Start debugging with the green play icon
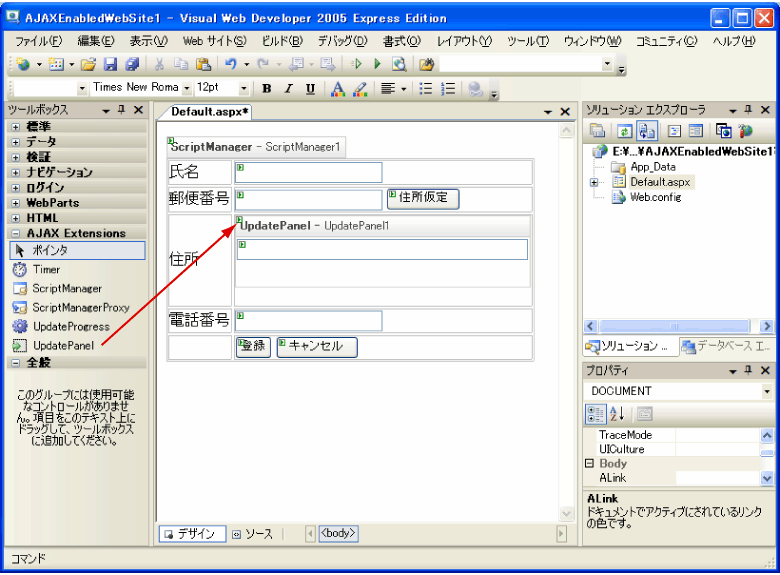 pos(377,64)
